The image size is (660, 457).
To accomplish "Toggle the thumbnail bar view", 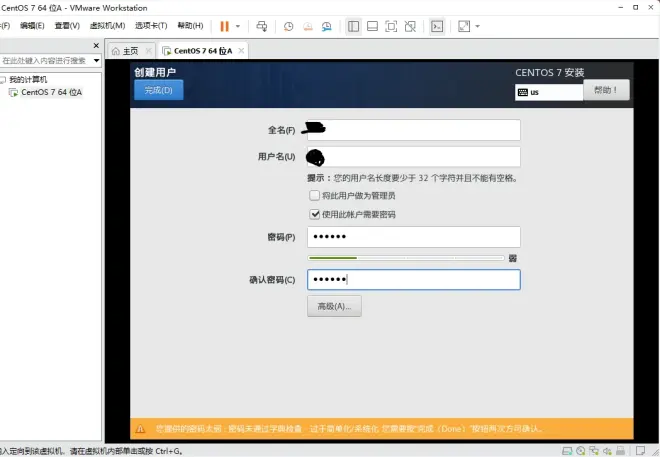I will [372, 27].
